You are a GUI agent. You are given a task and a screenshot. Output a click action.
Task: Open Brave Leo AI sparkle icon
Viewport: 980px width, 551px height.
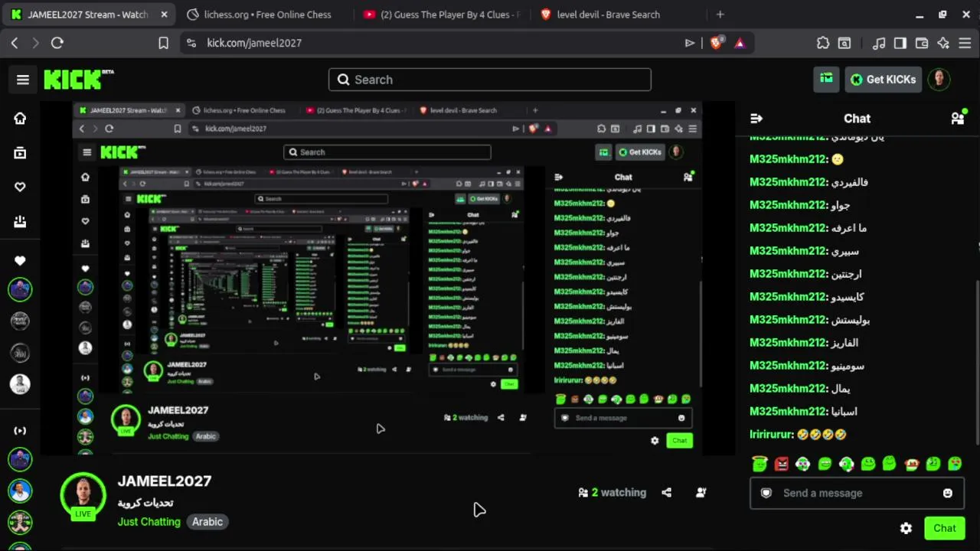coord(943,43)
